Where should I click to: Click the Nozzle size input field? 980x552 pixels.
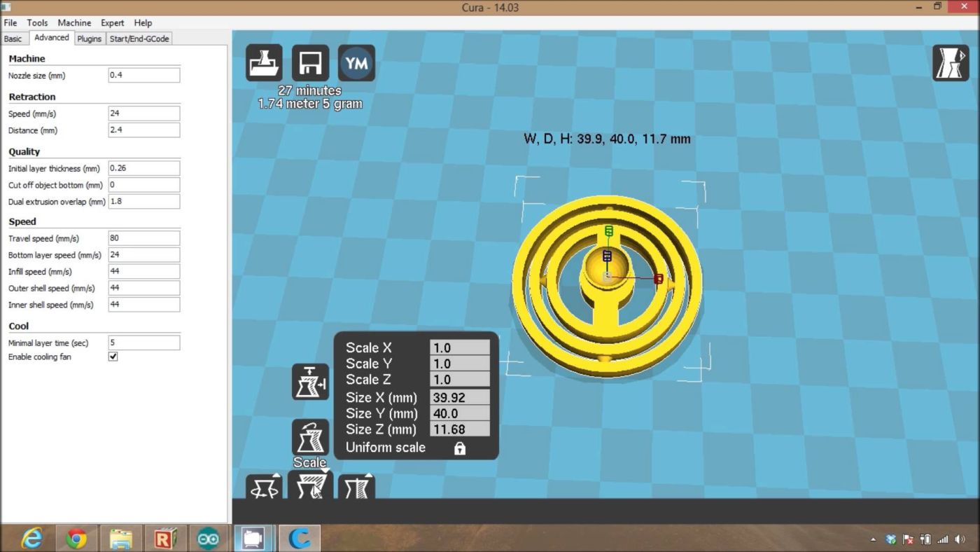(143, 75)
